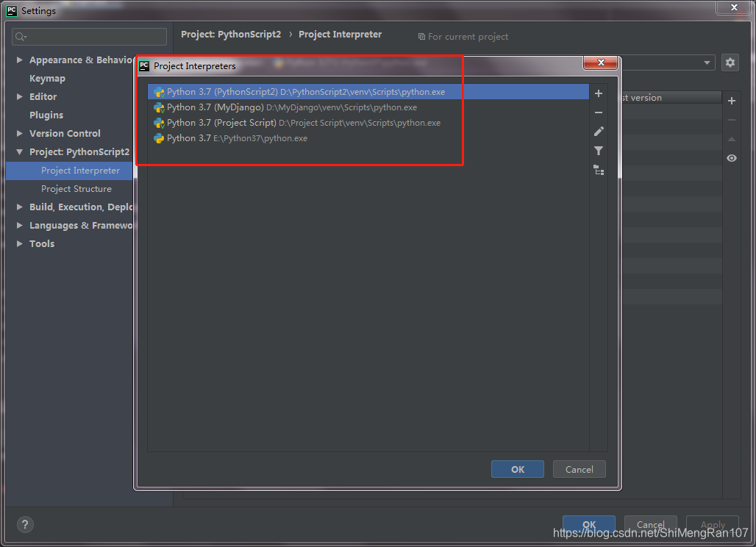The image size is (756, 547).
Task: Expand Languages & Frameworks section
Action: [19, 225]
